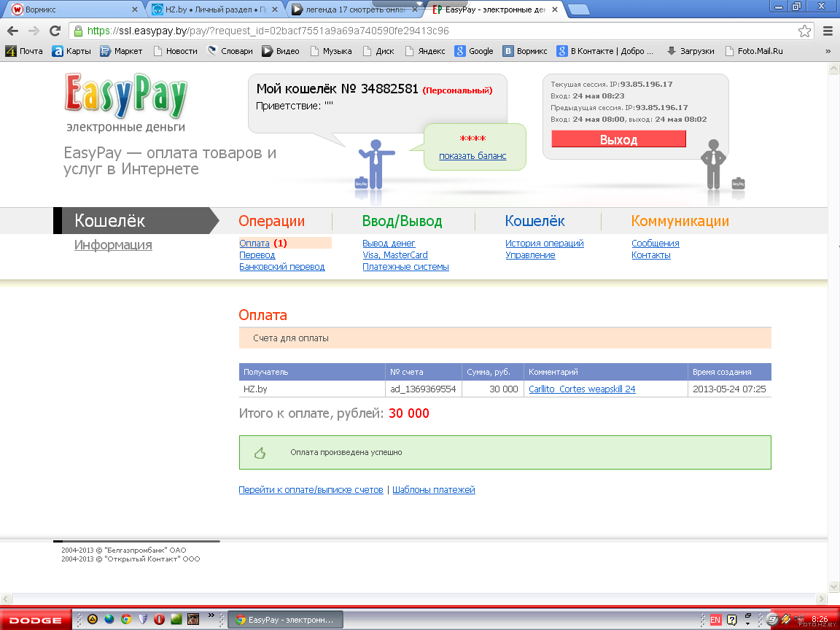Click the HZ.by recipient cell
The height and width of the screenshot is (630, 840).
(x=312, y=389)
